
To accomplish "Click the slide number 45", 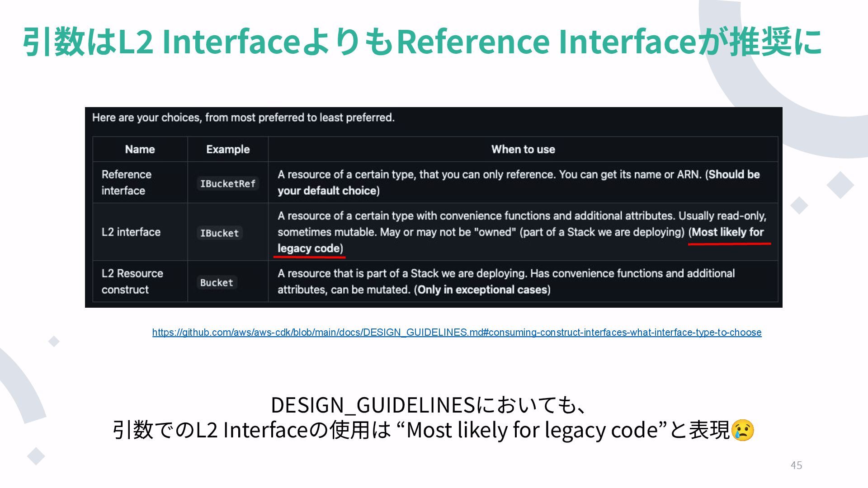I will tap(796, 465).
